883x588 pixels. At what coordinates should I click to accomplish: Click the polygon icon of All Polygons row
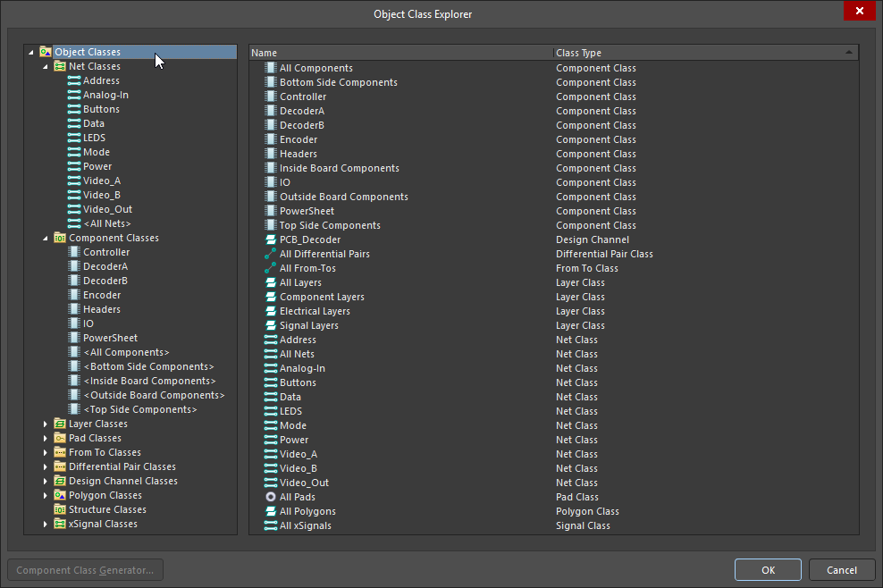point(270,511)
